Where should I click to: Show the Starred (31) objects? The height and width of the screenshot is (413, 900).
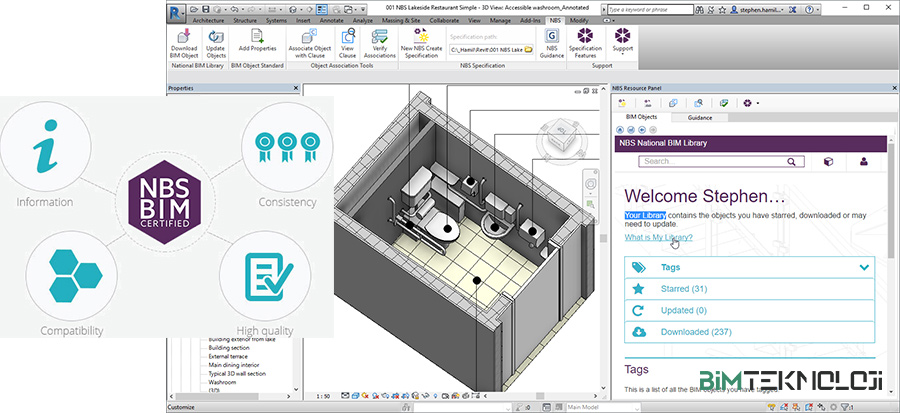684,289
